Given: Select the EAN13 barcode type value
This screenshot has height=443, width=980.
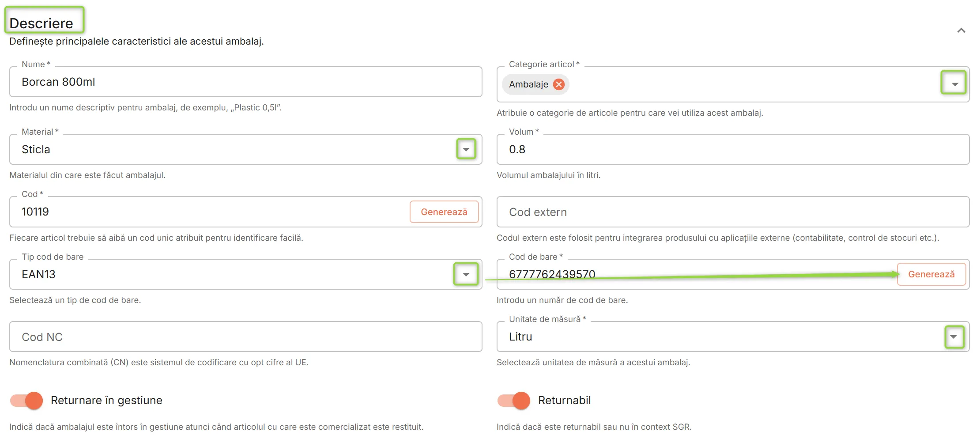Looking at the screenshot, I should [38, 274].
